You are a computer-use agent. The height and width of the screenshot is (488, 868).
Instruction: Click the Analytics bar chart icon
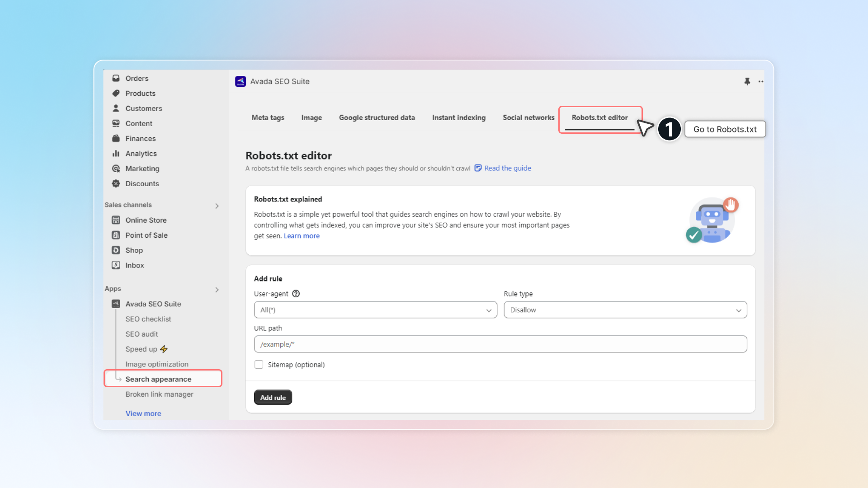pyautogui.click(x=116, y=154)
